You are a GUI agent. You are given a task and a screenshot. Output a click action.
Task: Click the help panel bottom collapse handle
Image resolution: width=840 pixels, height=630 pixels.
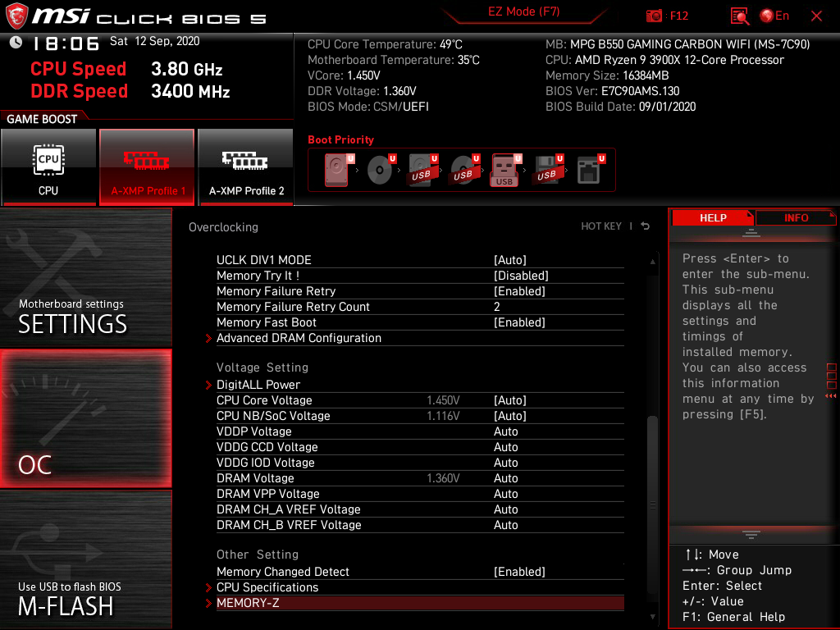pyautogui.click(x=751, y=535)
